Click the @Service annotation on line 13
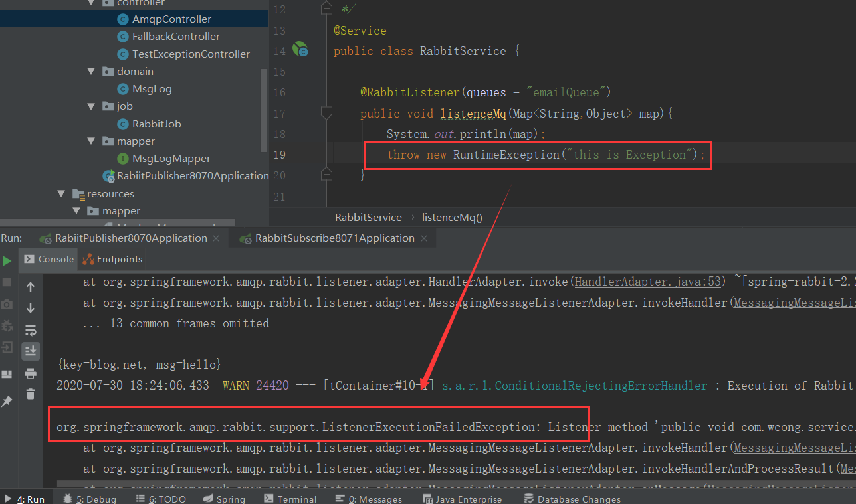This screenshot has height=504, width=856. coord(360,31)
